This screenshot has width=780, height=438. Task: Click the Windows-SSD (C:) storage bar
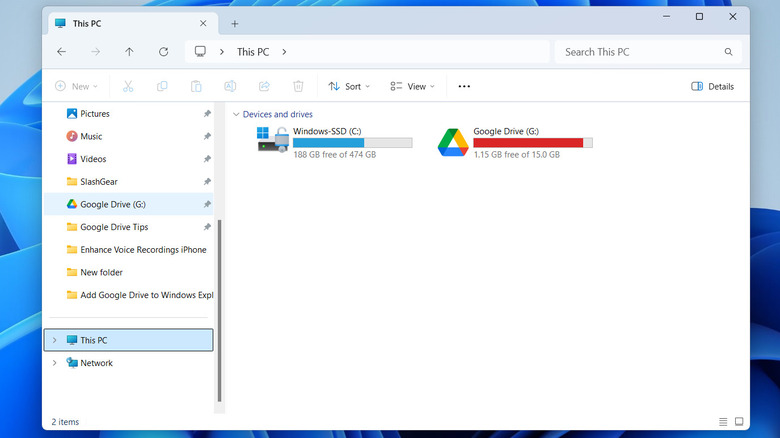click(x=353, y=143)
